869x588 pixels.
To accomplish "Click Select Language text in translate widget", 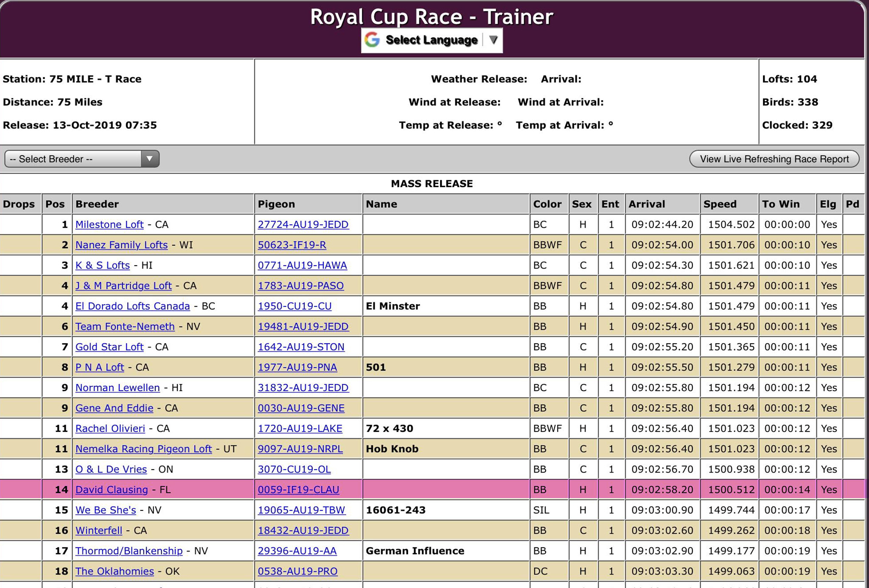I will tap(431, 40).
